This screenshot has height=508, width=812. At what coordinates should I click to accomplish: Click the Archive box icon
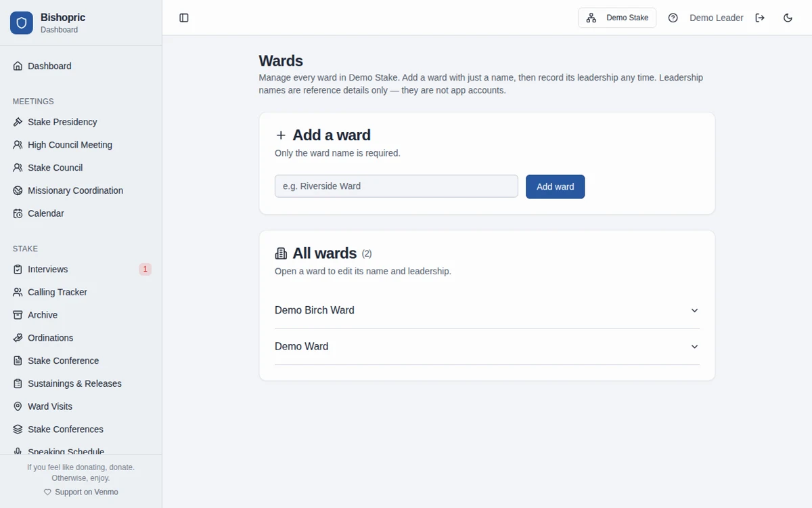point(18,315)
